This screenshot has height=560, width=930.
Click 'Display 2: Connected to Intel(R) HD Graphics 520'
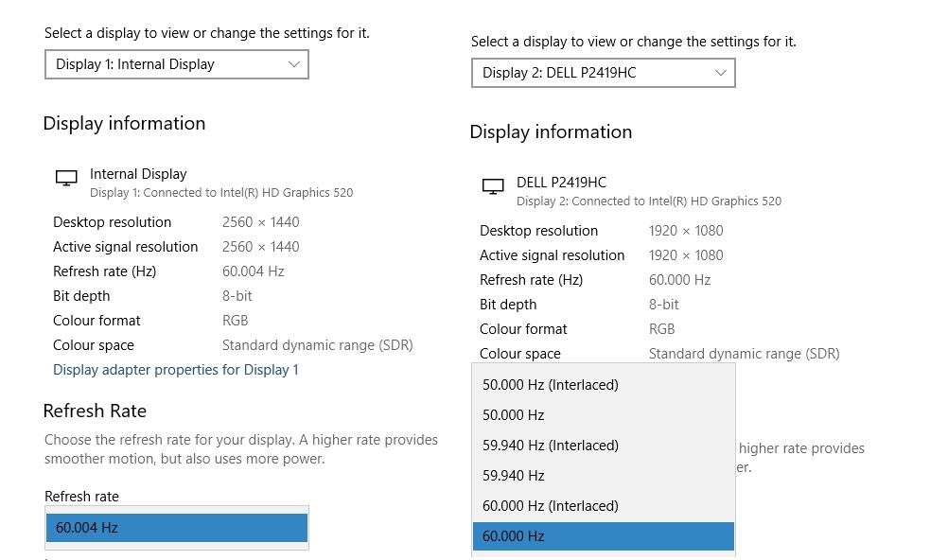[x=649, y=201]
